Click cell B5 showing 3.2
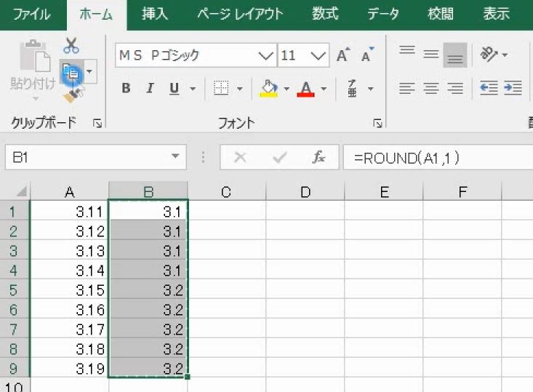The image size is (533, 392). [x=148, y=289]
